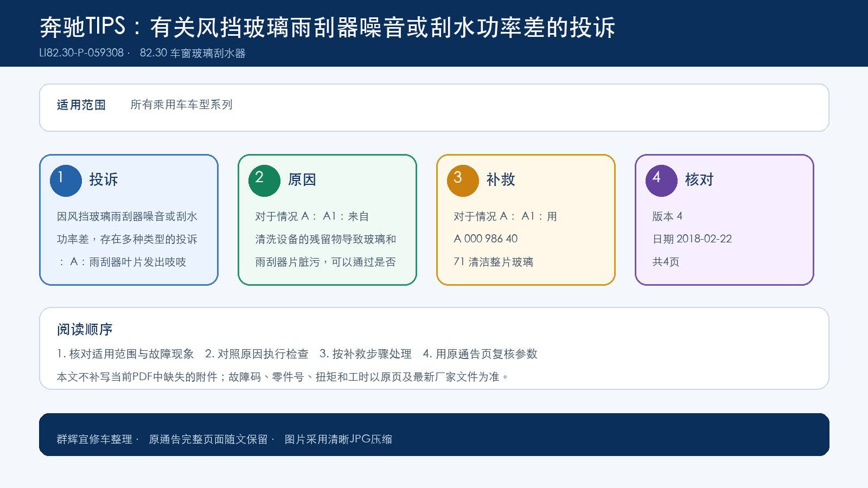
Task: Click line 71 清洁整片玻璃
Action: click(493, 262)
